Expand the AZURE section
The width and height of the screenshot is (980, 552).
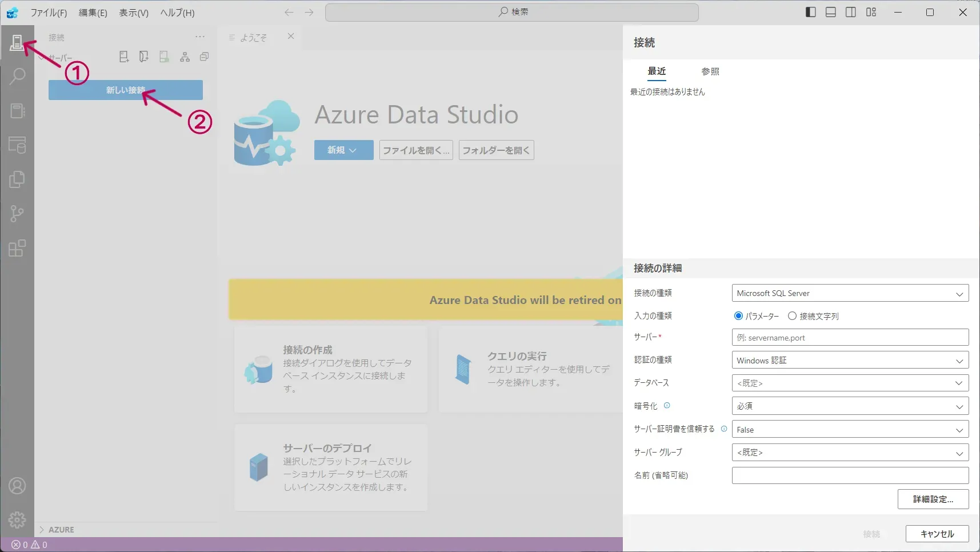126,530
